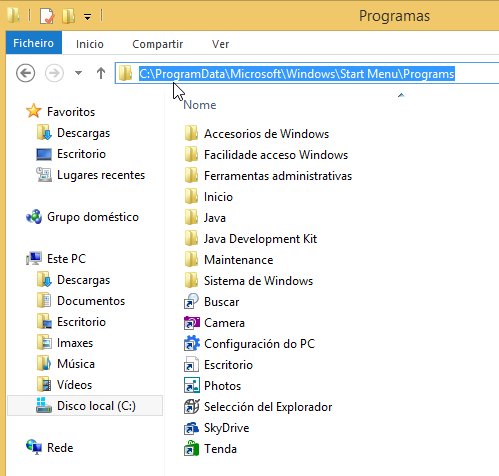Open the recent locations dropdown arrow
This screenshot has height=476, width=499.
tap(78, 73)
